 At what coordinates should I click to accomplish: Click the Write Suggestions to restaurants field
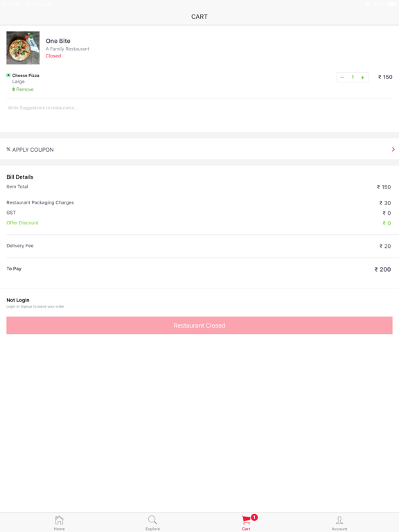pos(199,108)
